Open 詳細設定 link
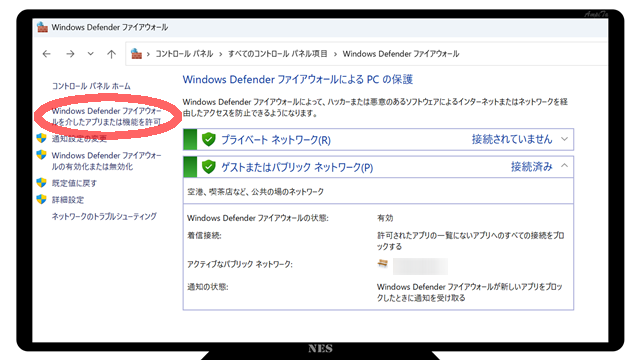The image size is (640, 360). coord(68,200)
